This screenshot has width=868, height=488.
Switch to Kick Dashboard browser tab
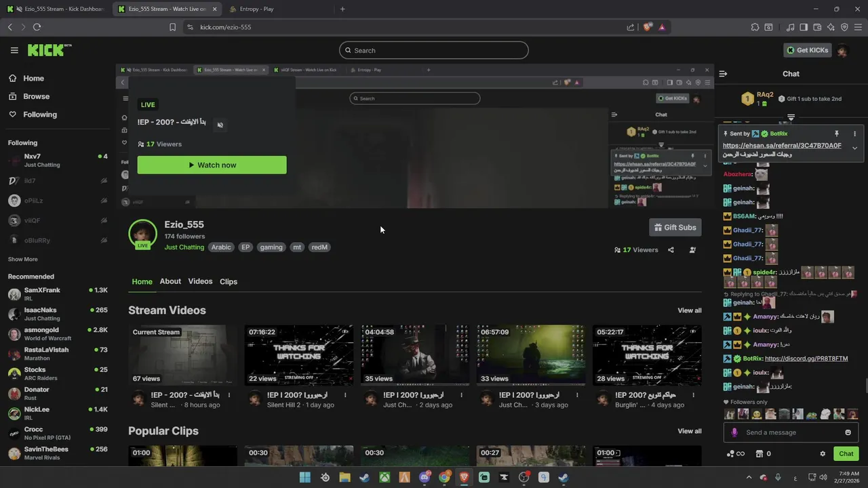56,9
